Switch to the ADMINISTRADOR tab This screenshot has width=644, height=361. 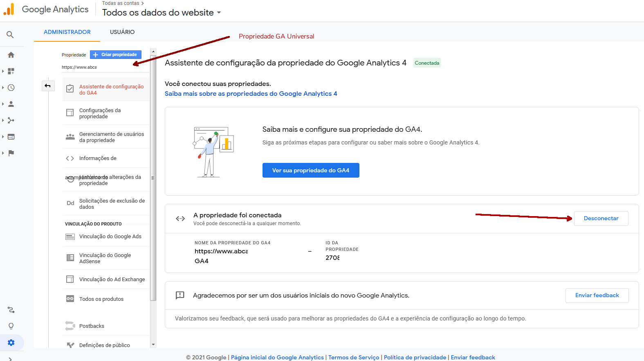point(67,32)
